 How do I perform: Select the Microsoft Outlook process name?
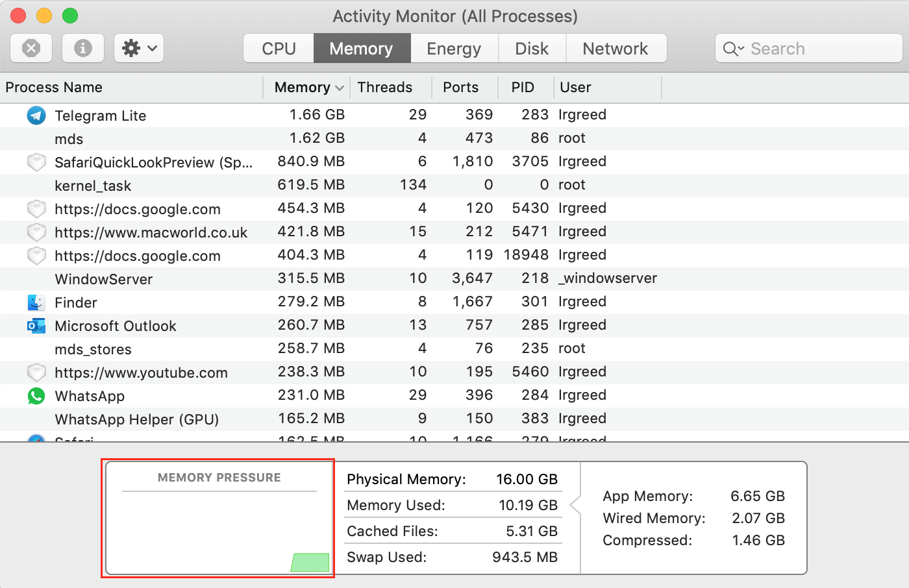coord(116,326)
